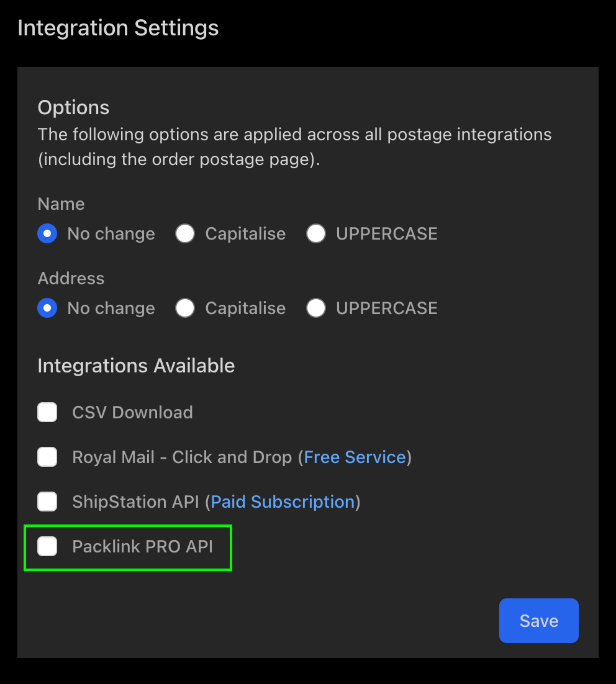This screenshot has height=684, width=616.
Task: Click the Packlink PRO API label text
Action: 143,547
